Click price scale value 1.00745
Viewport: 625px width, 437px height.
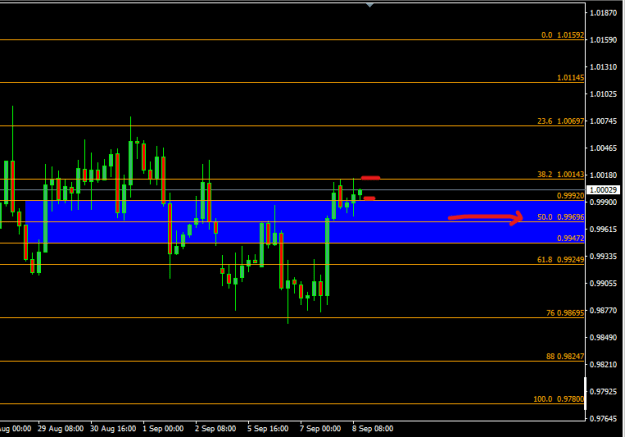coord(603,121)
